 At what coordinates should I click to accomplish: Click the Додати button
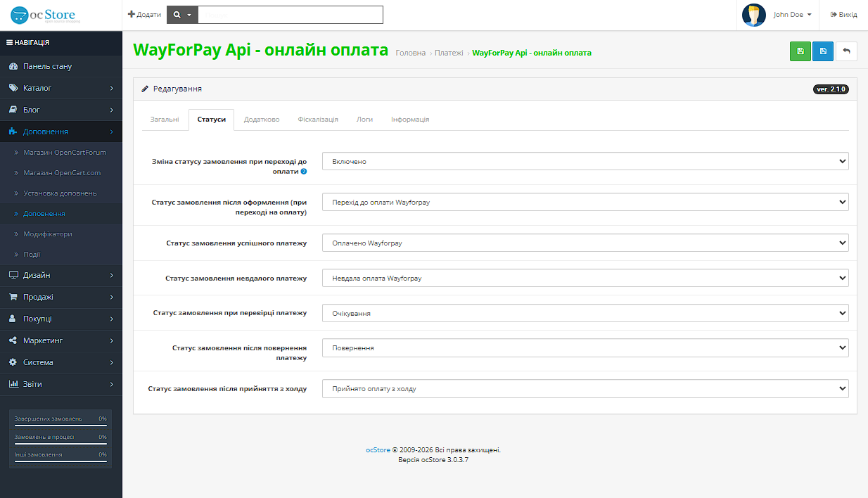tap(144, 15)
